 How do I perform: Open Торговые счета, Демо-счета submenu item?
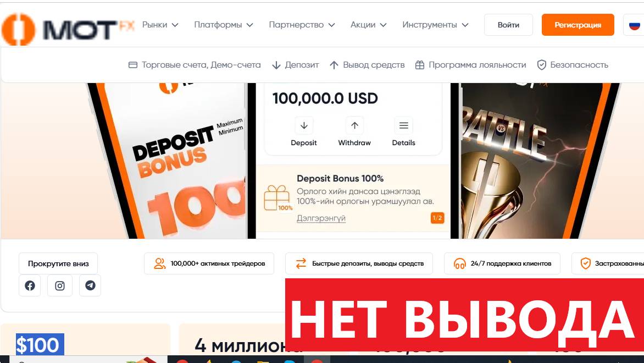click(x=195, y=65)
